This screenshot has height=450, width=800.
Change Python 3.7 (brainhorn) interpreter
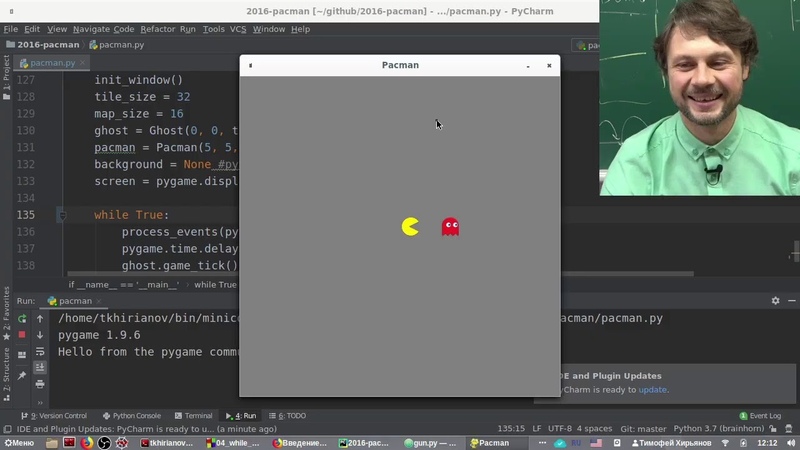coord(719,429)
